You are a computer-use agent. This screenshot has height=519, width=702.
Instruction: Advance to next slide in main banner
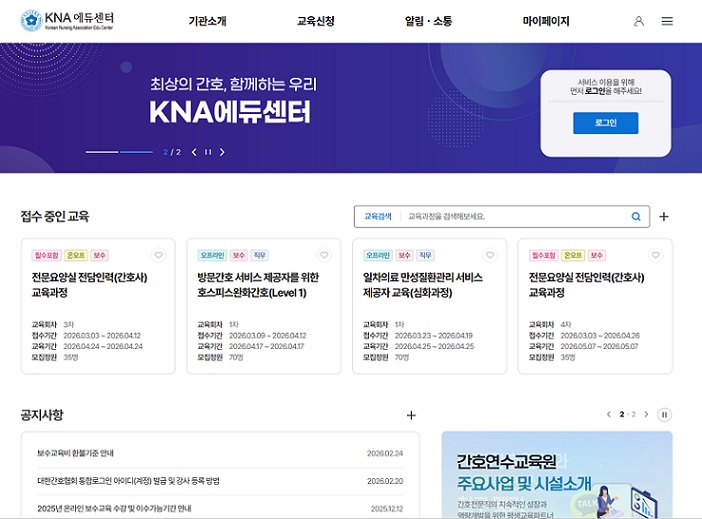click(222, 152)
